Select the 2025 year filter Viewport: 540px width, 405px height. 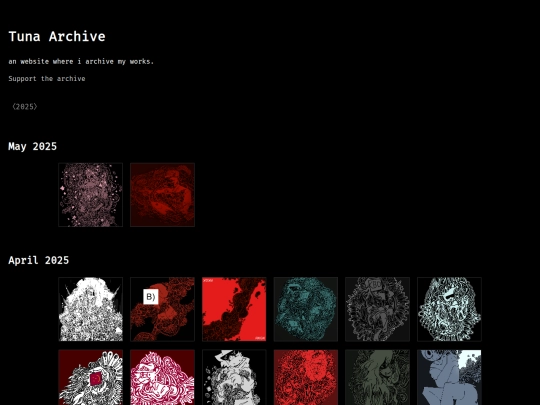click(24, 106)
